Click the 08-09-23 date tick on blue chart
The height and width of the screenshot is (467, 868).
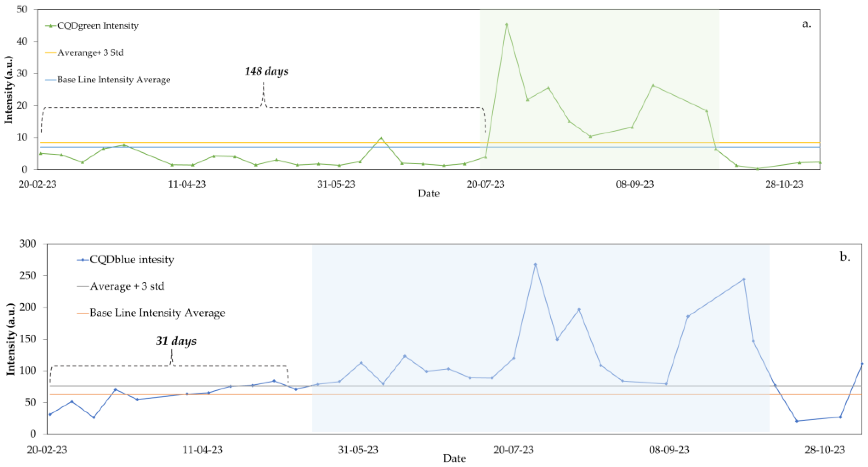coord(669,449)
